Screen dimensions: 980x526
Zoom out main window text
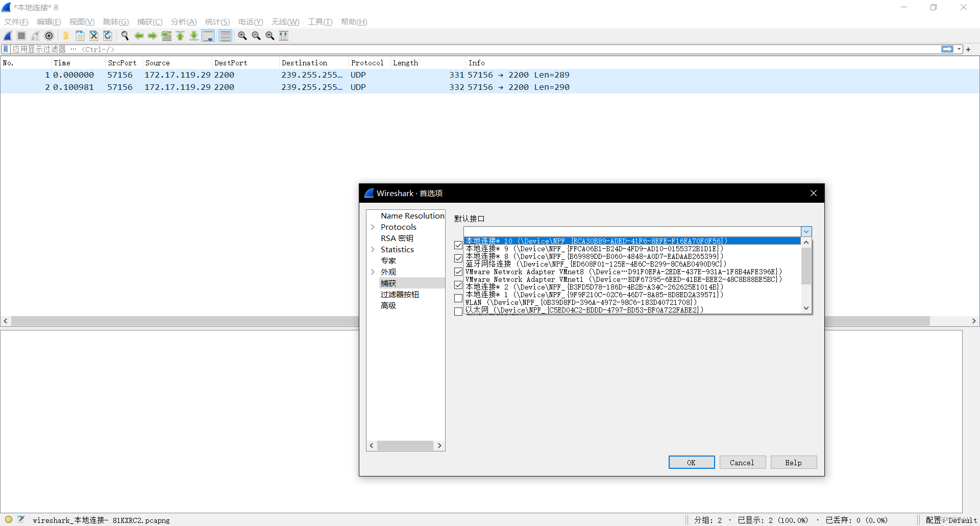point(256,36)
